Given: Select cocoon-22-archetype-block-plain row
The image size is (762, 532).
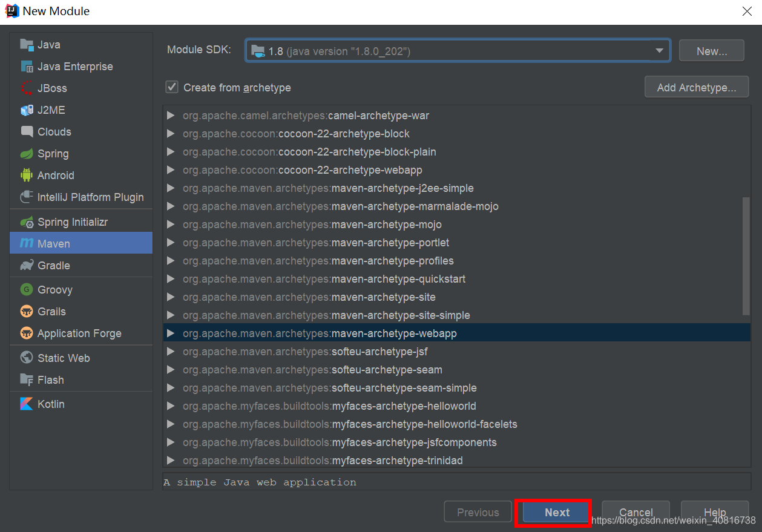Looking at the screenshot, I should pos(457,152).
